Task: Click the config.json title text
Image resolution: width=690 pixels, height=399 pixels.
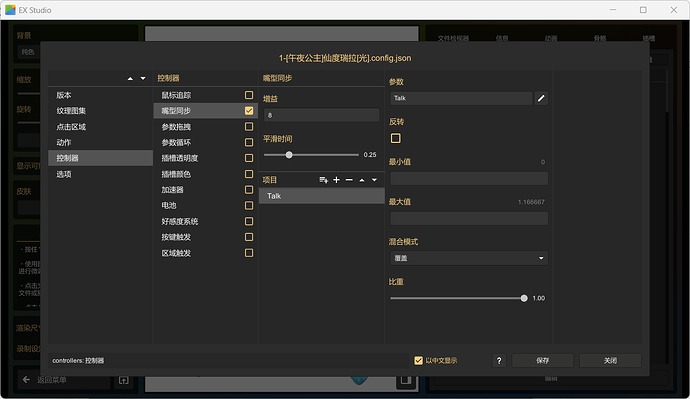Action: pos(345,58)
